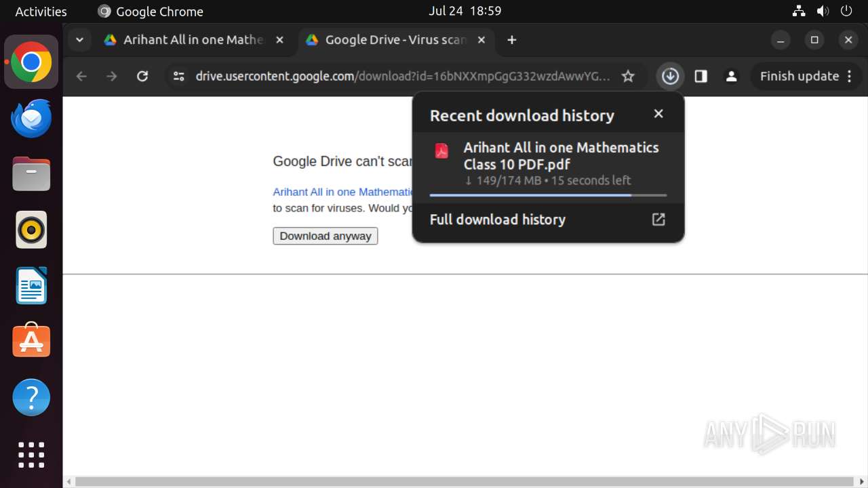Show Applications grid in the dock
Image resolution: width=868 pixels, height=488 pixels.
coord(31,455)
